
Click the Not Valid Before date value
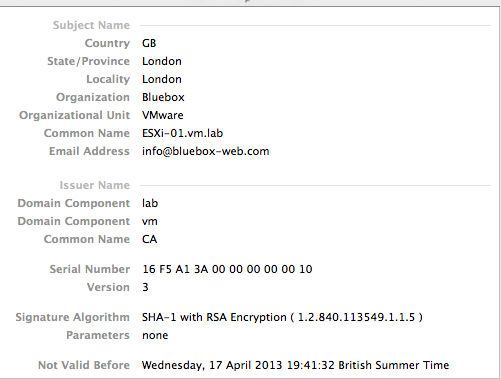click(x=295, y=365)
